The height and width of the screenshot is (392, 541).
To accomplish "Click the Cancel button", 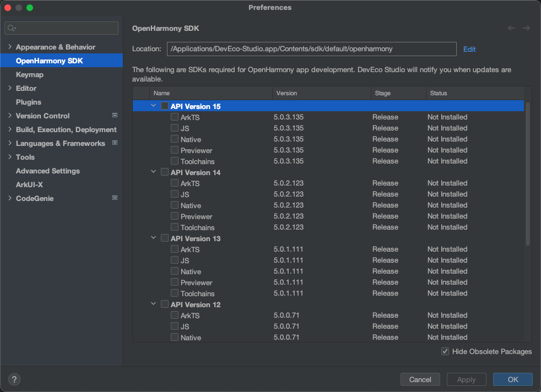I will click(x=420, y=379).
